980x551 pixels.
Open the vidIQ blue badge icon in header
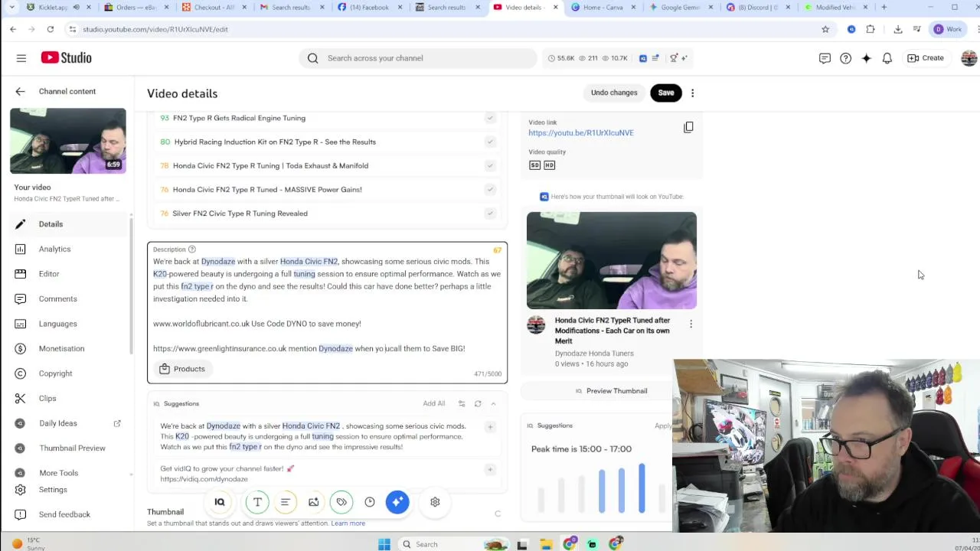point(643,58)
